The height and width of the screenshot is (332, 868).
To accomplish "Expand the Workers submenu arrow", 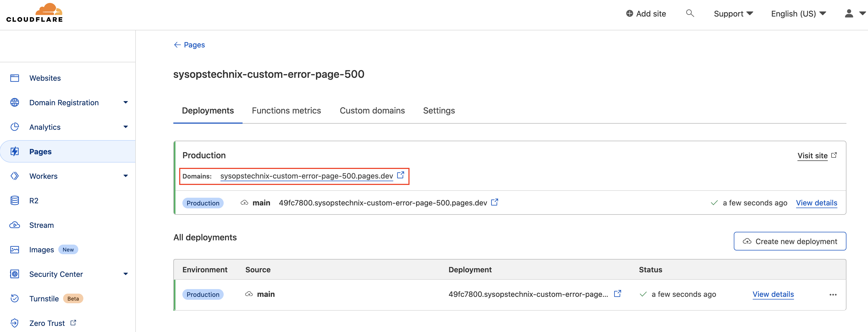I will (125, 176).
